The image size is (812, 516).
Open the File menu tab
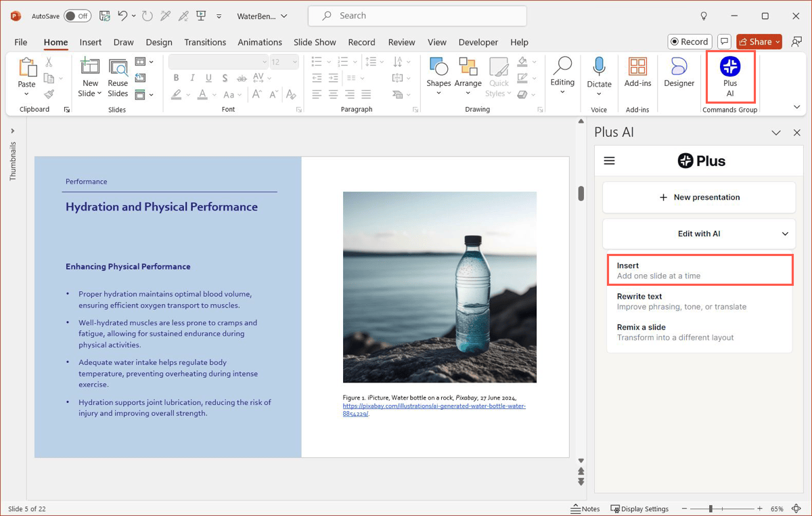coord(21,42)
